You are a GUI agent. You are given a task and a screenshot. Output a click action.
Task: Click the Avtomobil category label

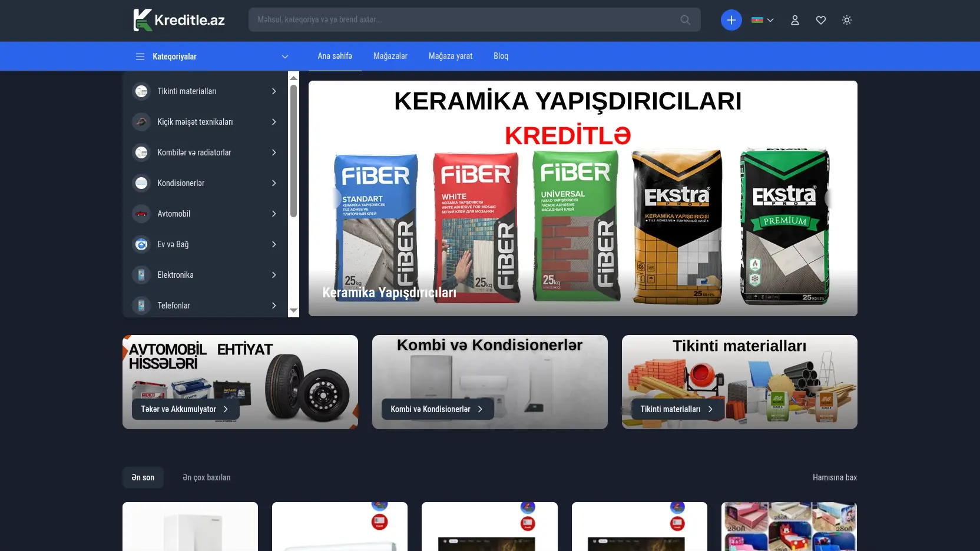pos(174,214)
